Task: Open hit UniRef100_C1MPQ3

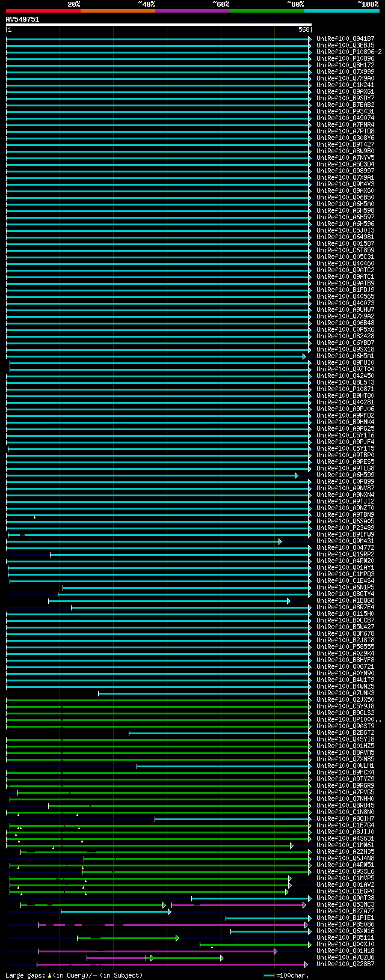Action: point(345,574)
